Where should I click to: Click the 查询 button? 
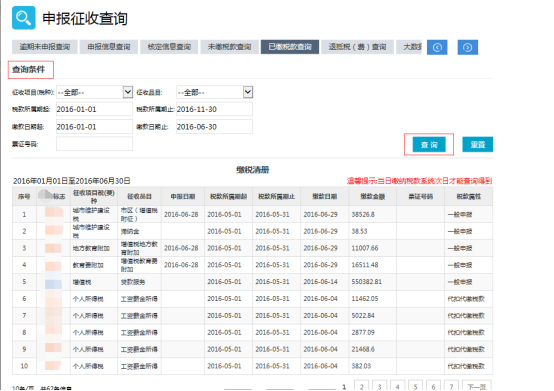pyautogui.click(x=429, y=144)
